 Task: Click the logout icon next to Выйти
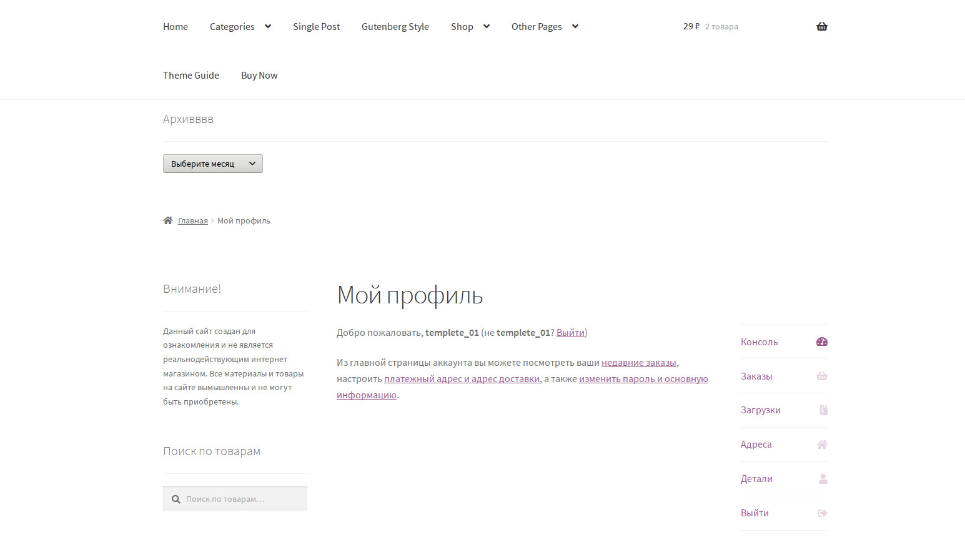coord(822,513)
